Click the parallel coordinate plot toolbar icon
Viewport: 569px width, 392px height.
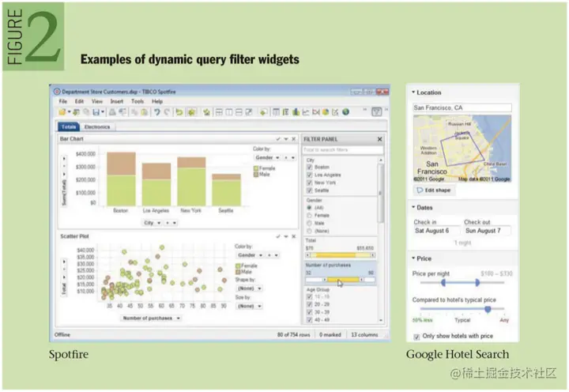(315, 112)
